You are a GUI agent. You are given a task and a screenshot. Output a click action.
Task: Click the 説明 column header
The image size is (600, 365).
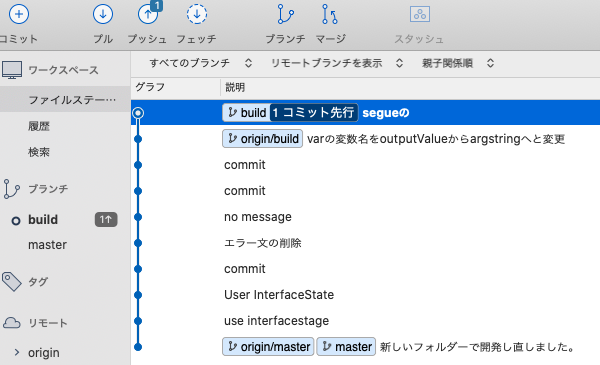point(235,87)
